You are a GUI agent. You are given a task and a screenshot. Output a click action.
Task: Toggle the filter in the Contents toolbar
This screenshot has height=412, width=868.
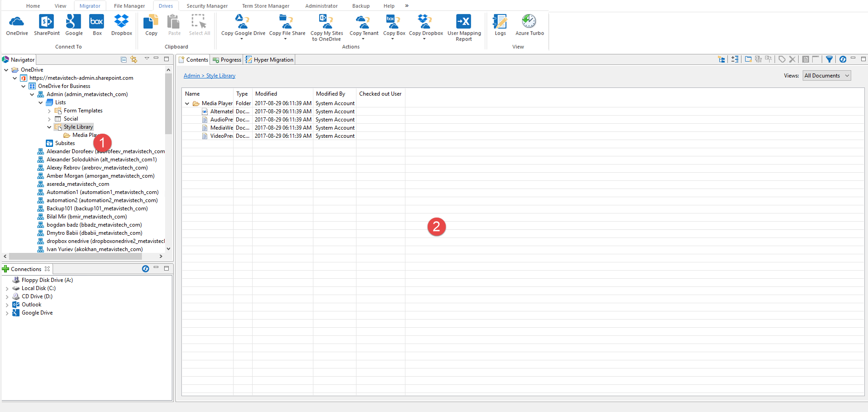pos(829,59)
